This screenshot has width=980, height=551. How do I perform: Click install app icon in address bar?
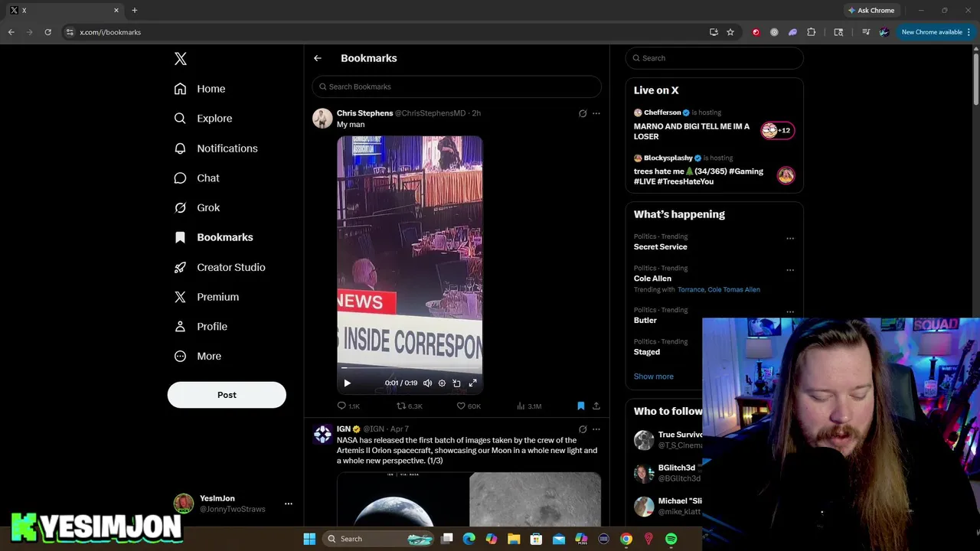pyautogui.click(x=714, y=32)
